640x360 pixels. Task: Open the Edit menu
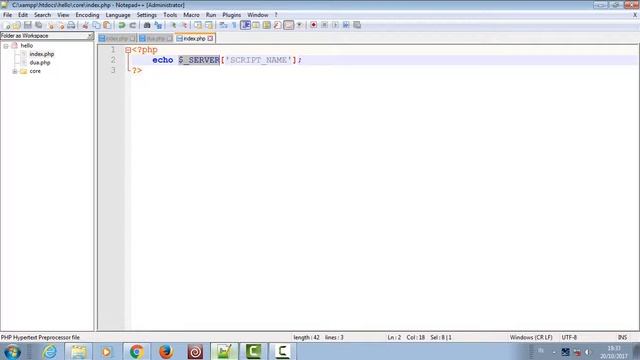point(23,15)
